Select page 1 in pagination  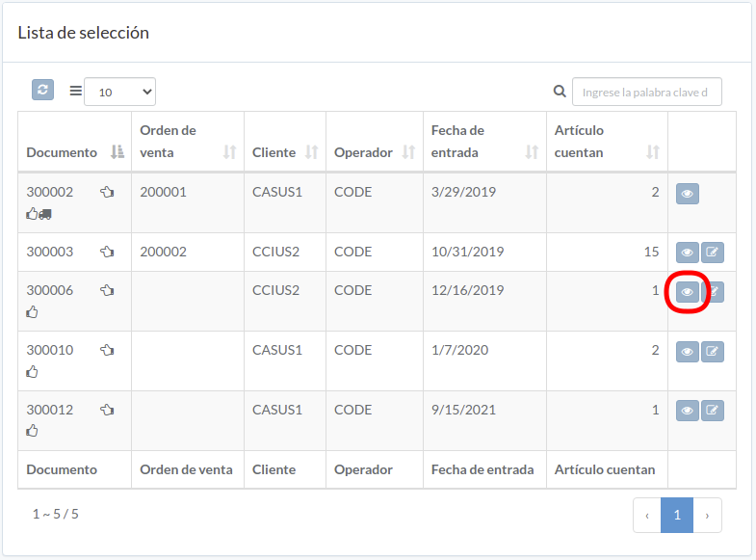click(677, 515)
